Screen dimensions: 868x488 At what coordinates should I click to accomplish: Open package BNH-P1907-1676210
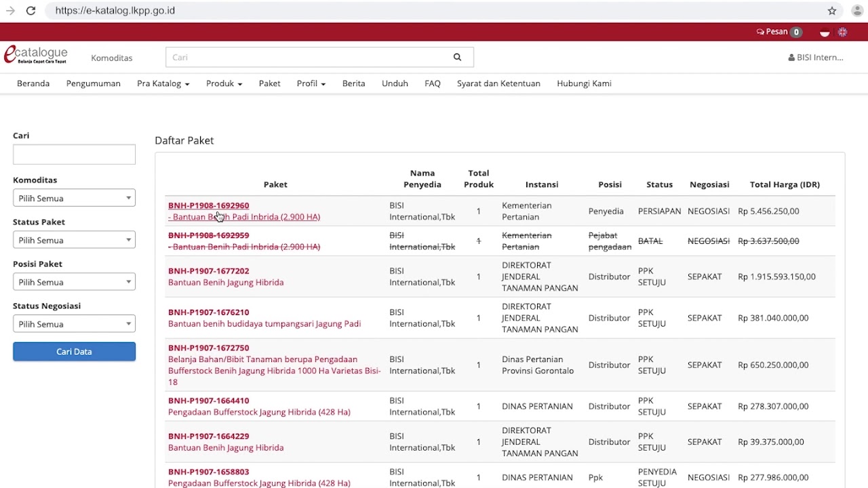point(208,312)
